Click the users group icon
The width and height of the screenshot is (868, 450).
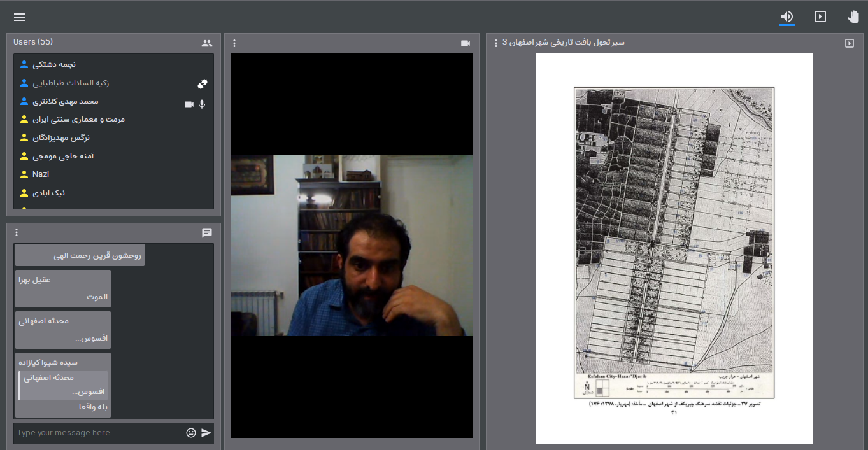(x=207, y=43)
